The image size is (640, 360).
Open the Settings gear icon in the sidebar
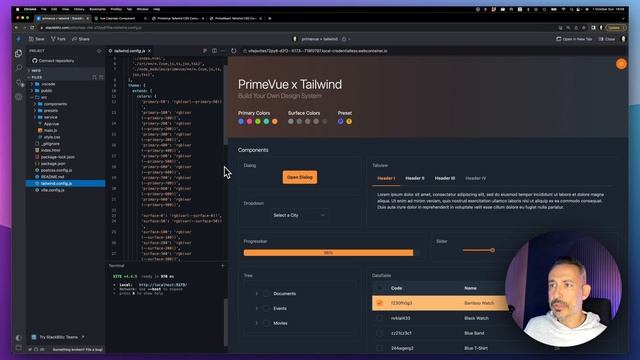(19, 97)
